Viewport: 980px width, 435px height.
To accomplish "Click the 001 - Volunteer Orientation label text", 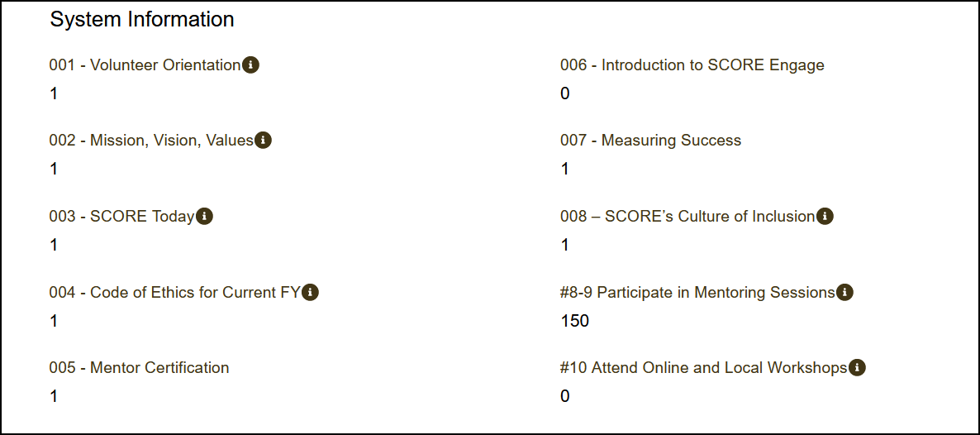I will [145, 65].
